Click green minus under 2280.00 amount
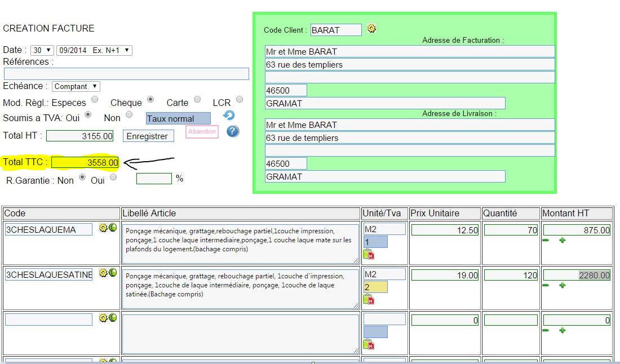Screen dimensions: 620x364 546,285
